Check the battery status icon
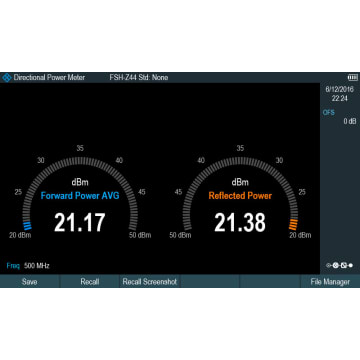Viewport: 360px width, 360px height. coord(353,78)
